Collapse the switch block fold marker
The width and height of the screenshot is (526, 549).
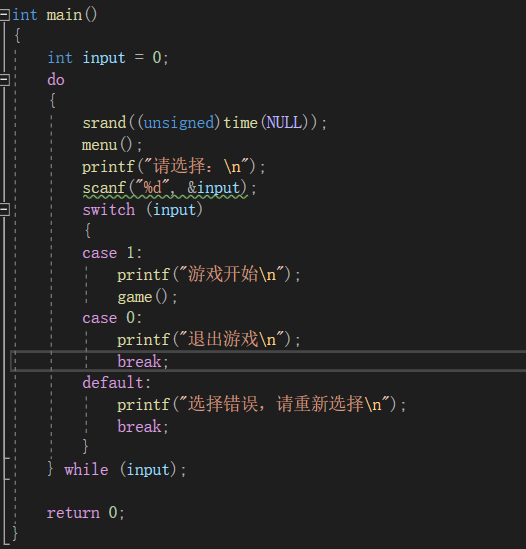point(5,210)
